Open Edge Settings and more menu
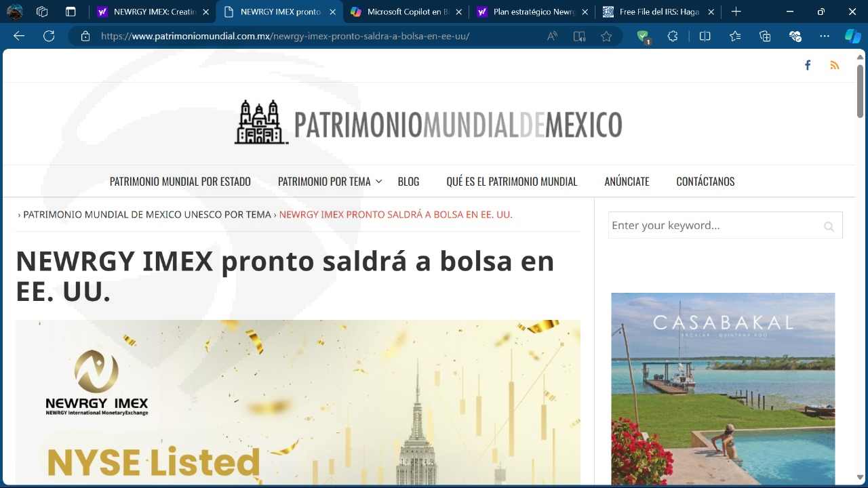868x488 pixels. (x=825, y=37)
